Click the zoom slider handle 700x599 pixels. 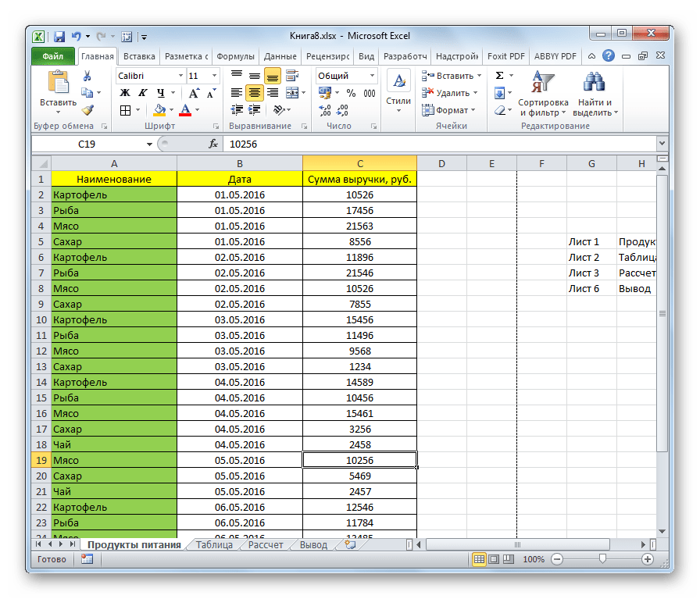click(x=602, y=559)
